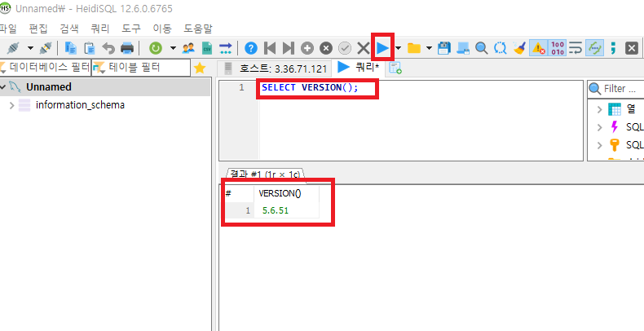Image resolution: width=644 pixels, height=331 pixels.
Task: Open the 편집 menu
Action: 38,29
